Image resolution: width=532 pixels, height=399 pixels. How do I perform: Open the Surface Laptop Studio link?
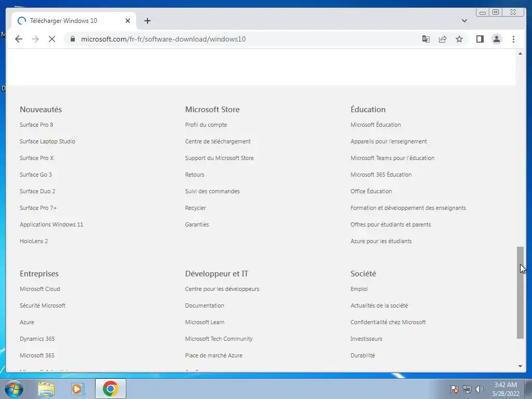point(47,141)
